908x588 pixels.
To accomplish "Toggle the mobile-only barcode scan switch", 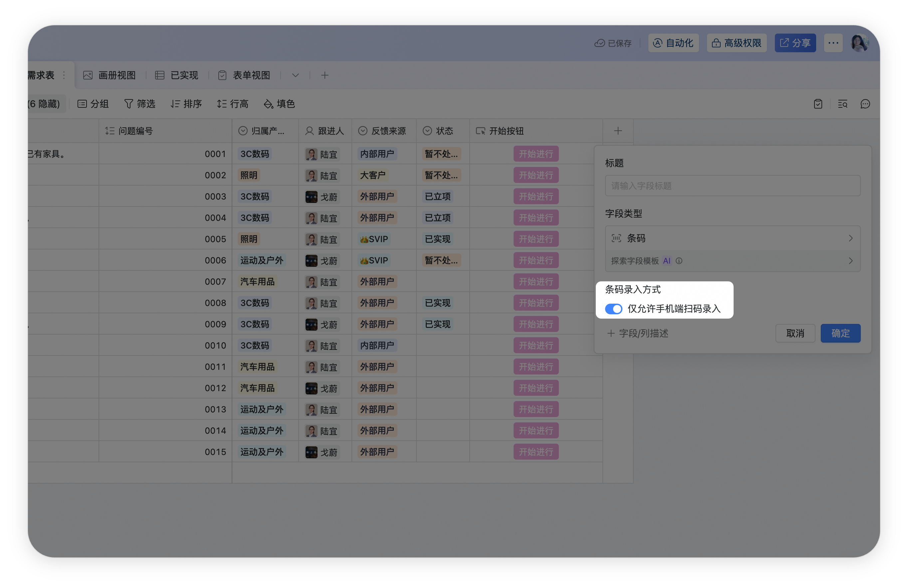I will (x=613, y=309).
